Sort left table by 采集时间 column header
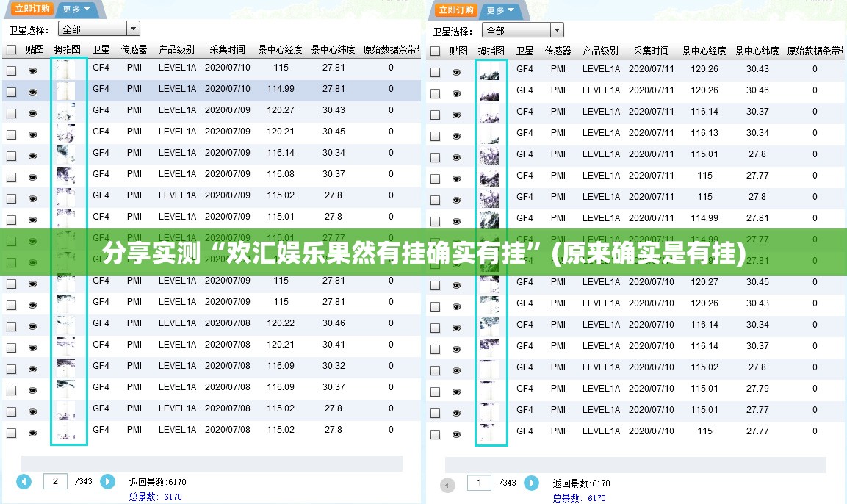The width and height of the screenshot is (847, 504). point(227,50)
